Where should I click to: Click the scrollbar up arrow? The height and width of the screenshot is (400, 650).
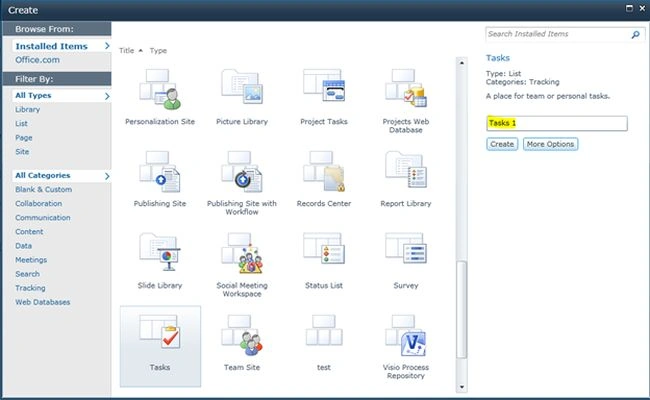[x=461, y=63]
